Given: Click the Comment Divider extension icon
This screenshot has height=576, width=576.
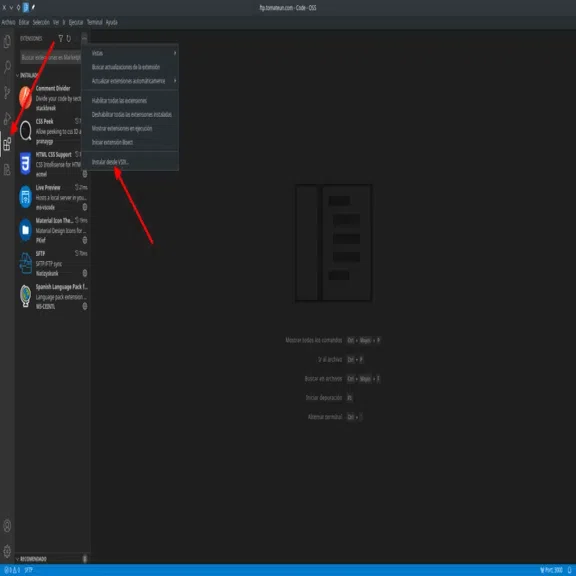Looking at the screenshot, I should pyautogui.click(x=25, y=97).
